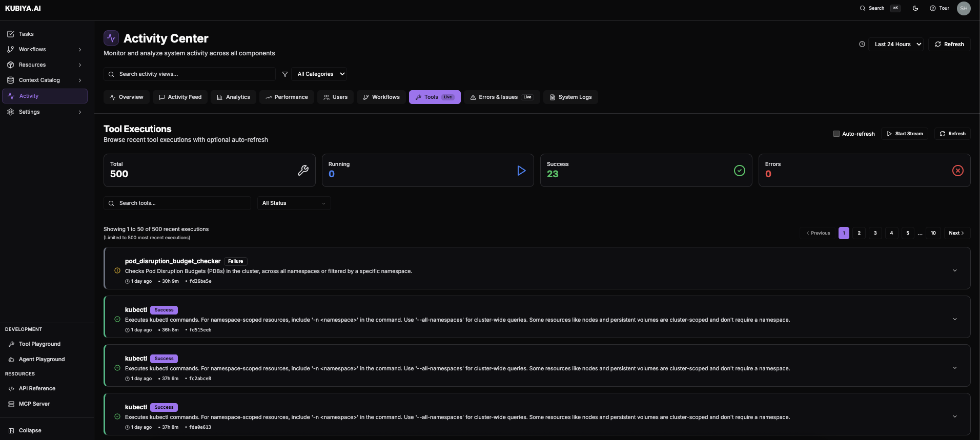Expand the Context Catalog chevron
Screen dimensions: 980x440
(x=80, y=80)
